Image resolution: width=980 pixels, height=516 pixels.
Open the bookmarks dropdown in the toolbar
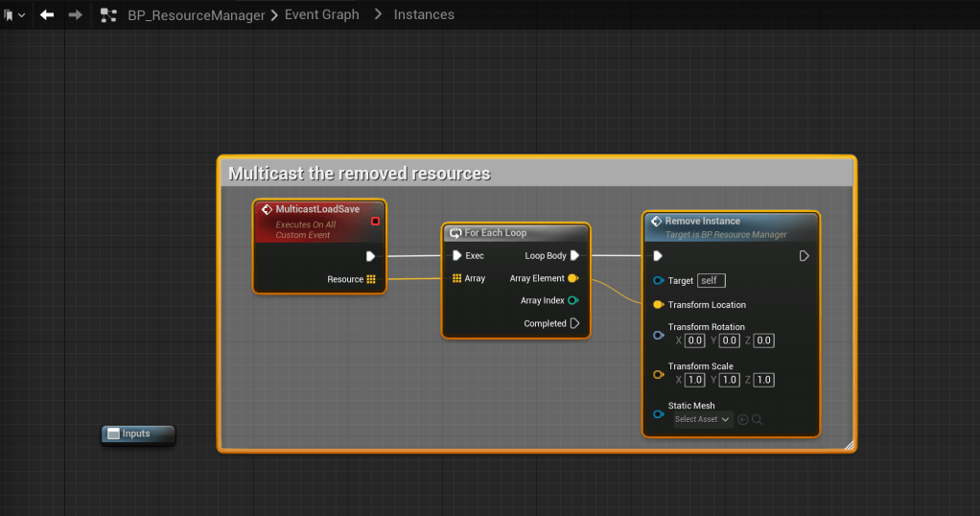[14, 14]
